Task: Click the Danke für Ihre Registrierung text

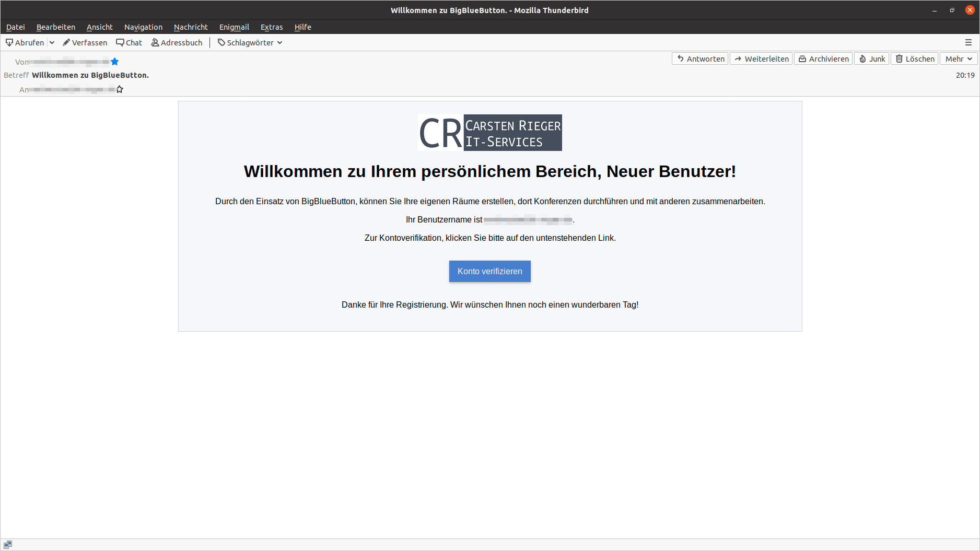Action: pos(490,304)
